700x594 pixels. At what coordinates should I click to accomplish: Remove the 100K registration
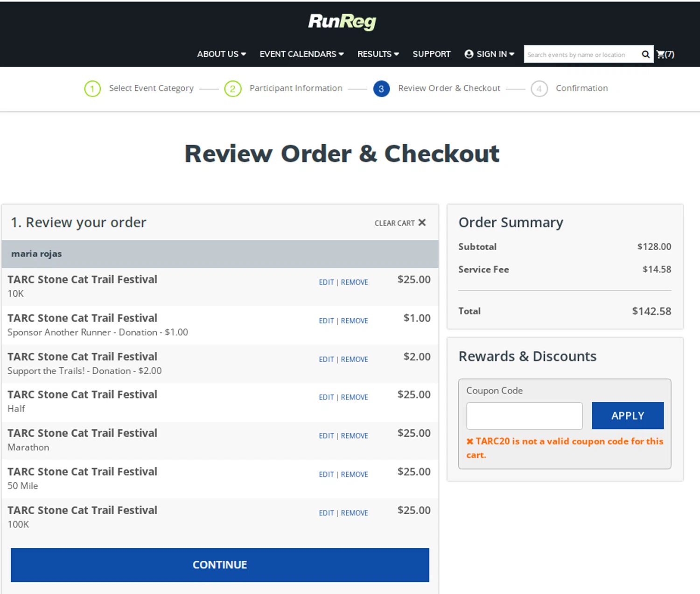pos(354,513)
